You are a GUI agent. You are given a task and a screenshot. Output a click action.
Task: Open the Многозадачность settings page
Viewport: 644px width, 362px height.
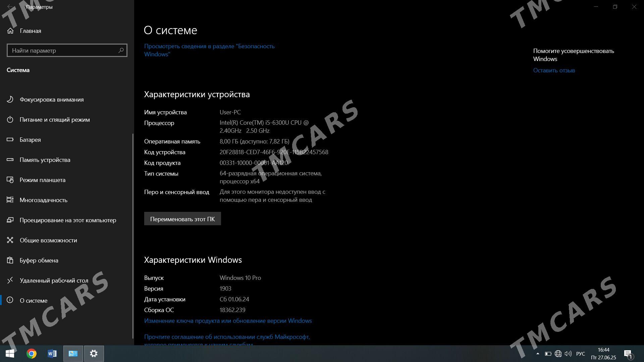point(67,200)
